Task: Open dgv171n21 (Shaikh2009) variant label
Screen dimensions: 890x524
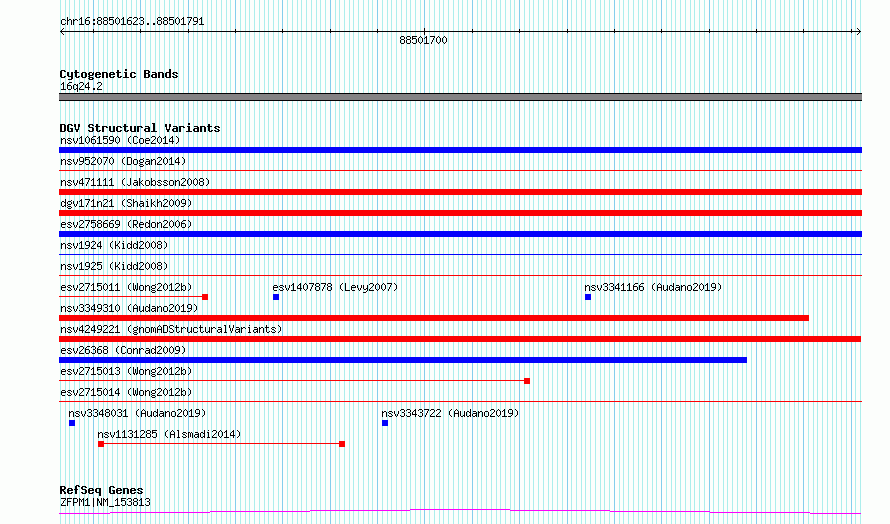Action: 126,203
